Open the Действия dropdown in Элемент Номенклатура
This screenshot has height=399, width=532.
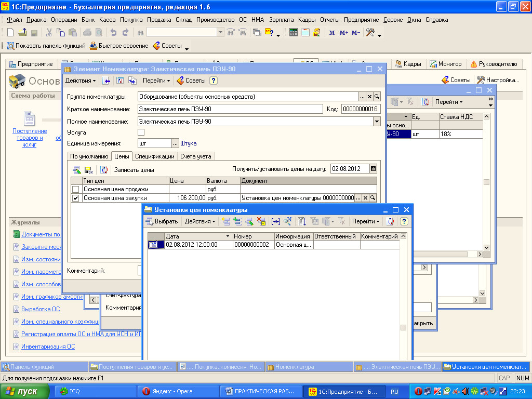pyautogui.click(x=81, y=81)
